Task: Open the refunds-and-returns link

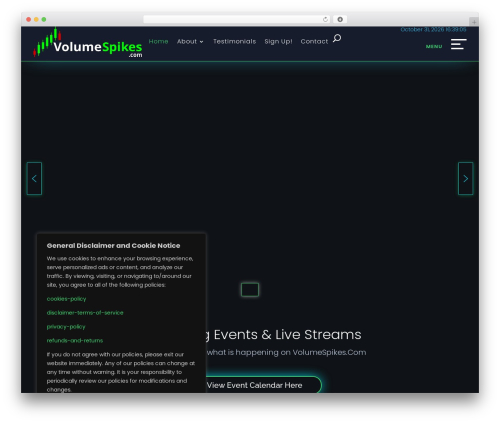Action: (75, 340)
